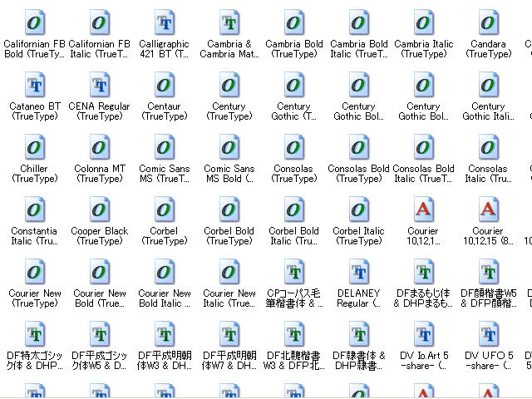The image size is (532, 399).
Task: Select the Century (TrueType) font icon
Action: tap(229, 85)
